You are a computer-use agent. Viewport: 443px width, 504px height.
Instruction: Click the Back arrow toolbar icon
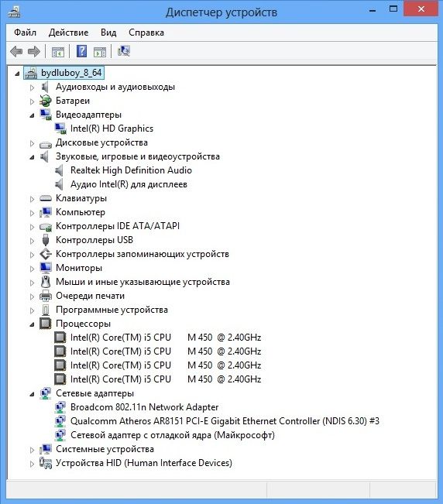(x=16, y=51)
